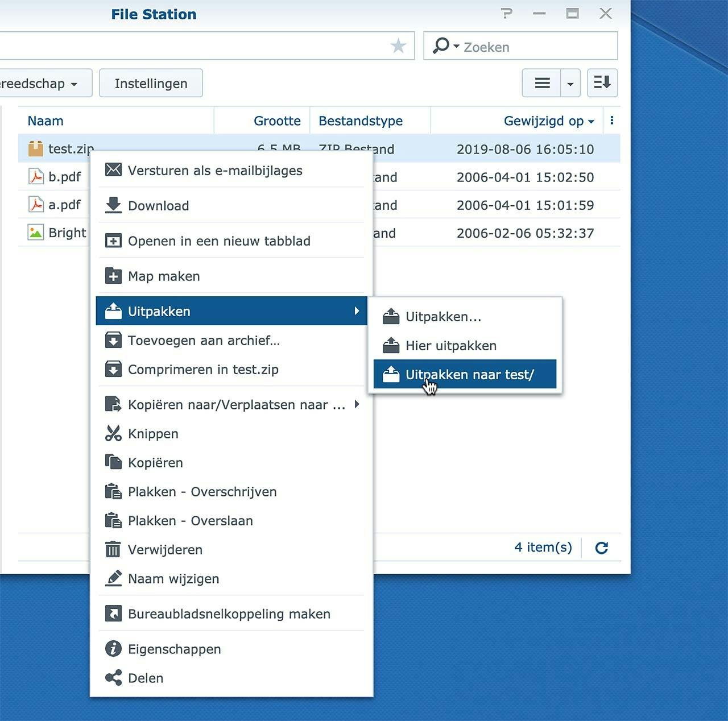Screen dimensions: 728x721
Task: Click the copy/move icon beside Kopiëren naar
Action: [x=113, y=404]
